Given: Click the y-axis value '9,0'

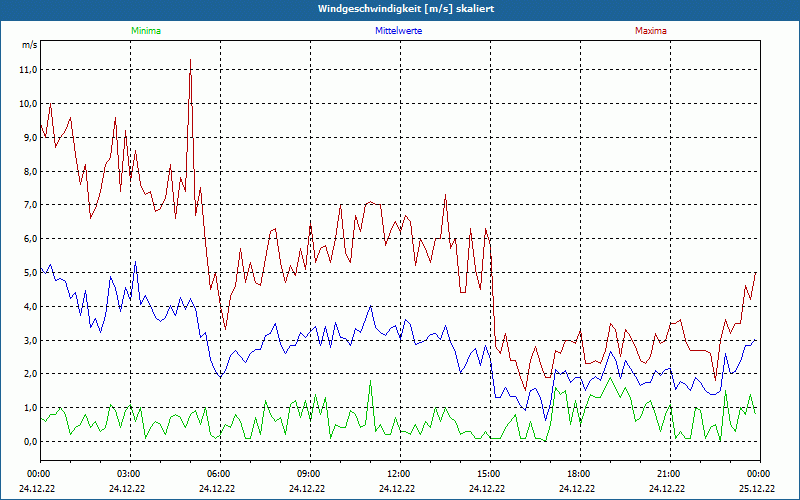Looking at the screenshot, I should (x=30, y=138).
